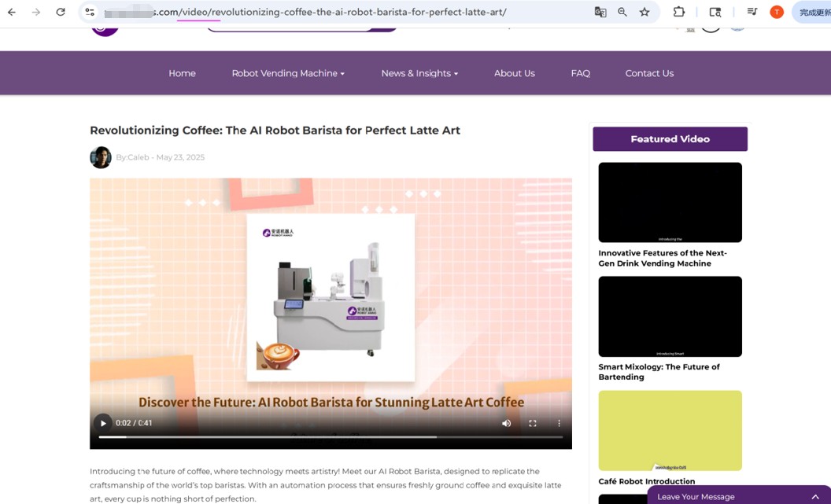
Task: Open the zoom magnifier icon in address bar
Action: [622, 12]
